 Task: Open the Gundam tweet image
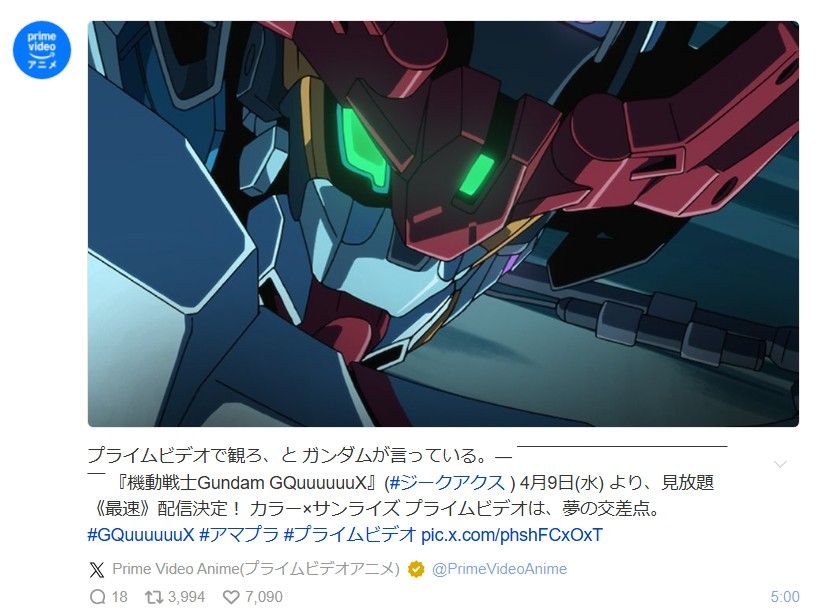[443, 224]
